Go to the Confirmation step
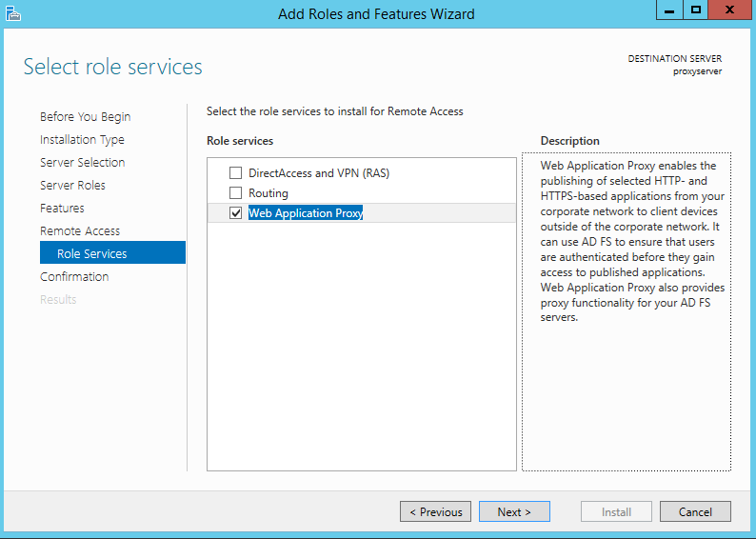This screenshot has width=756, height=539. 74,277
